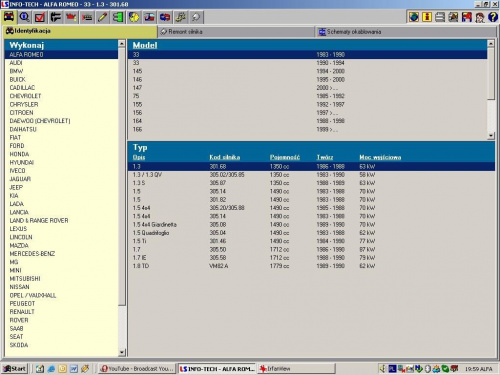Click the greyed-out magnifier toolbar icon
The image size is (500, 375).
[196, 17]
